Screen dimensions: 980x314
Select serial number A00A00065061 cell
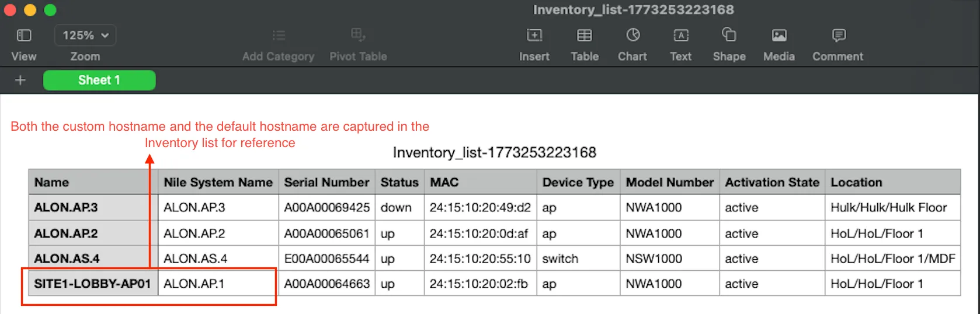tap(327, 233)
